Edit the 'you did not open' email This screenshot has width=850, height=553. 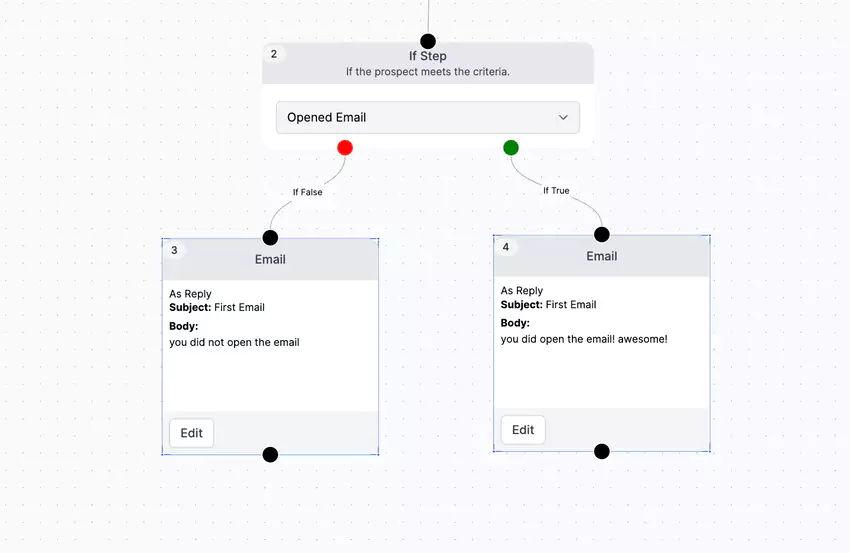[191, 433]
